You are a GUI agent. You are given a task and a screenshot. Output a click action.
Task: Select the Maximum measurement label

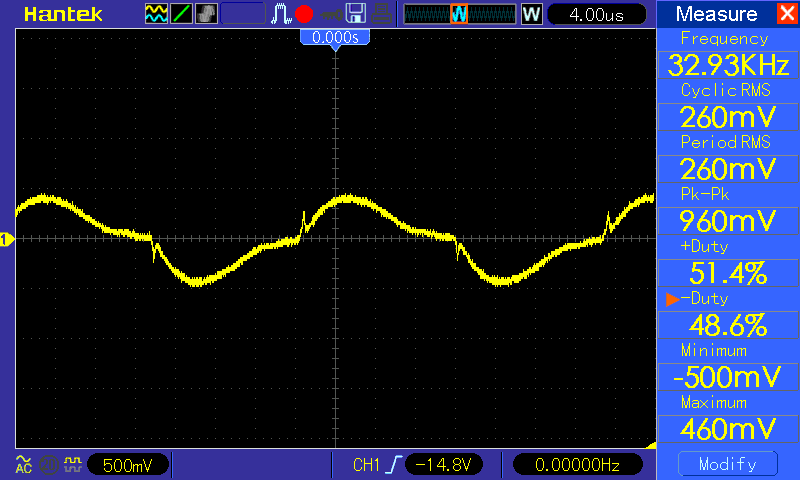[x=714, y=403]
